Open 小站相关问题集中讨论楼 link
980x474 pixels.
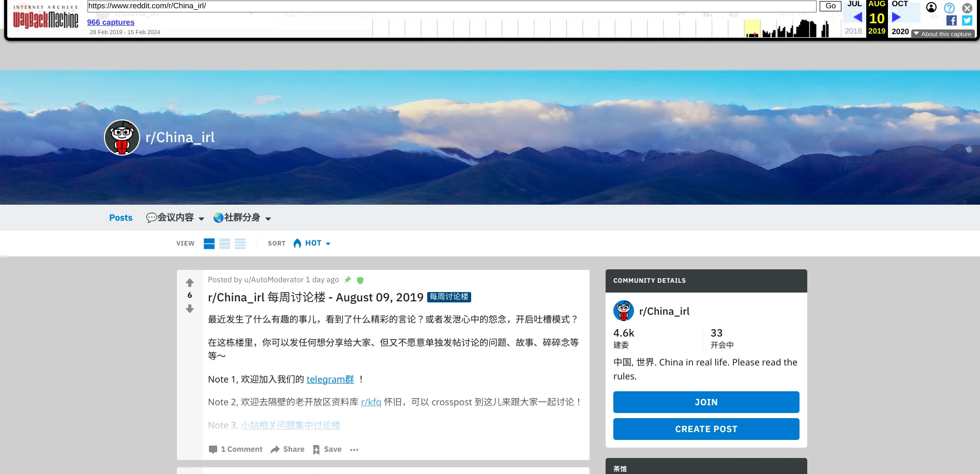tap(291, 425)
